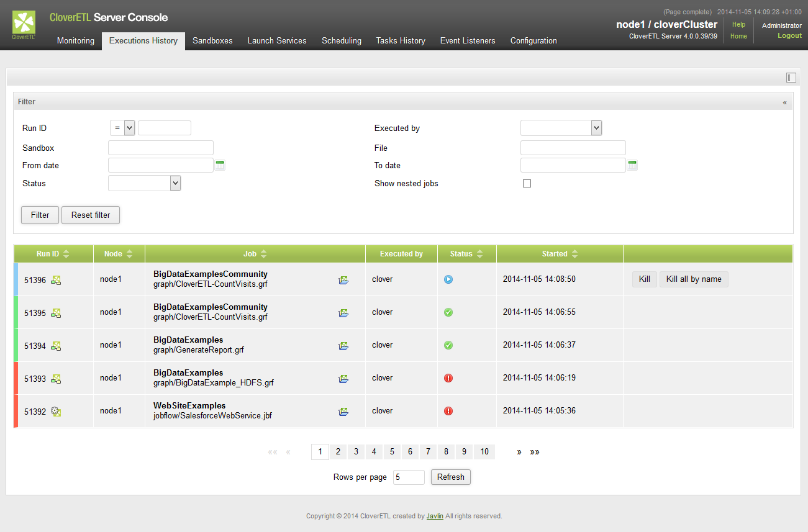Jump to the last page arrows
Viewport: 808px width, 532px height.
tap(535, 452)
